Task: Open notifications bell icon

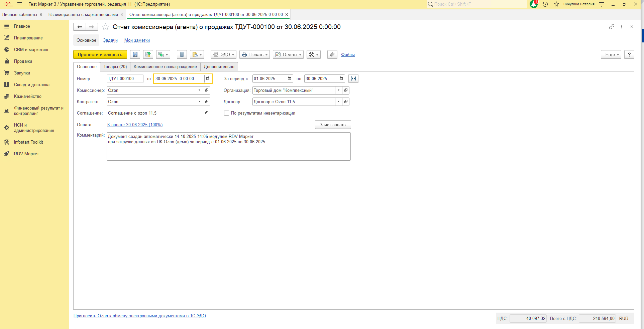Action: 534,4
